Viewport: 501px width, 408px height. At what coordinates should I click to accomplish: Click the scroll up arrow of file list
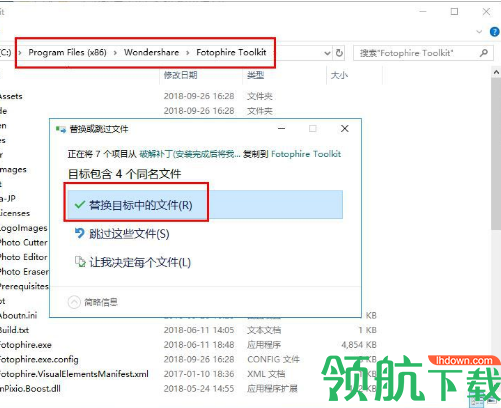pos(496,72)
